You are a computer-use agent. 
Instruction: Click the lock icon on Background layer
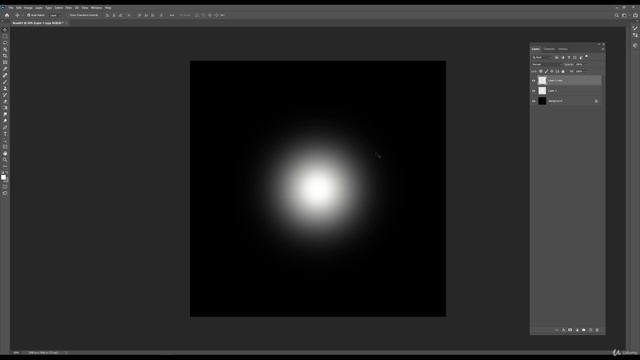tap(596, 101)
